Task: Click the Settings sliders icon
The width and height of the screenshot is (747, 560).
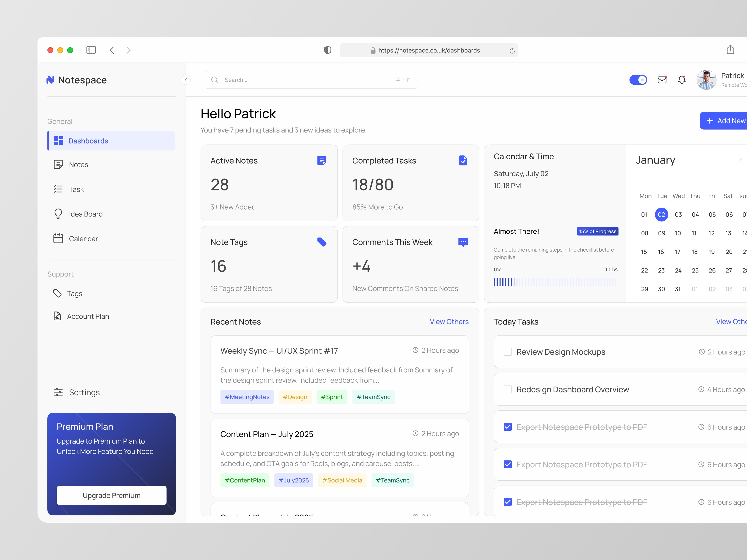Action: pyautogui.click(x=59, y=392)
